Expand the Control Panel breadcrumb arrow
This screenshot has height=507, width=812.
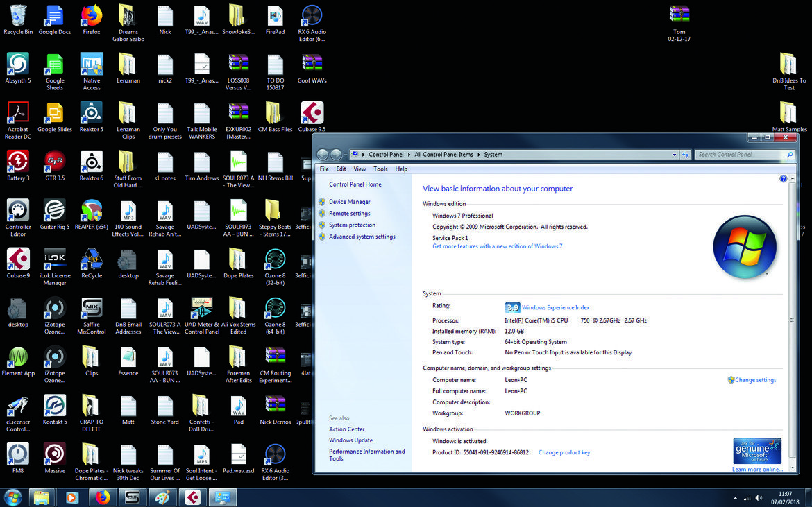[x=409, y=155]
